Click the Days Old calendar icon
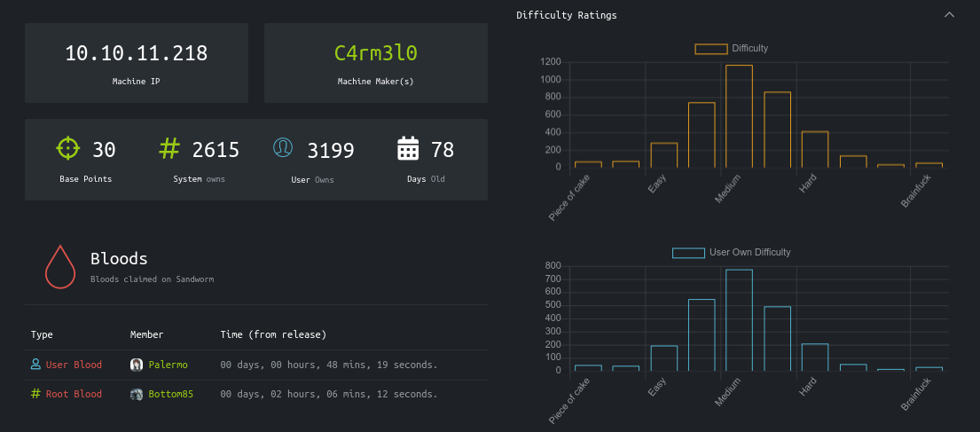 [408, 149]
